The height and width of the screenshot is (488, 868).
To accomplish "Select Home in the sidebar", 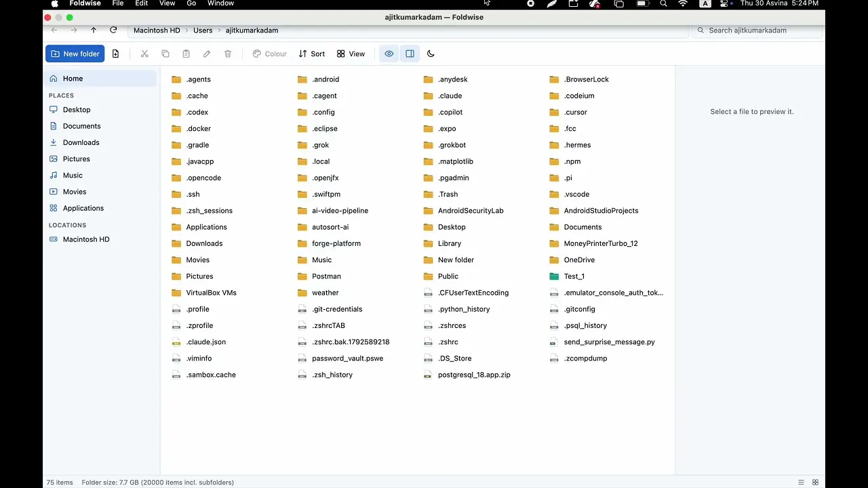I will (x=100, y=79).
